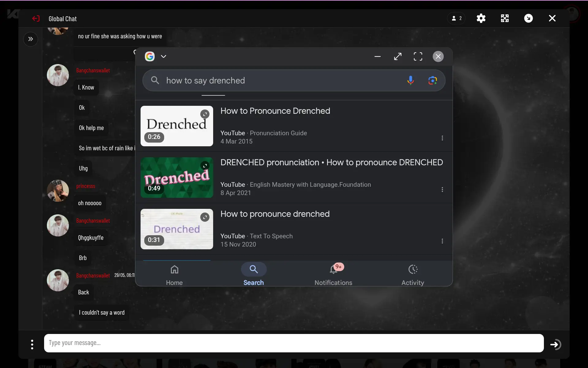Viewport: 588px width, 368px height.
Task: Click the 'I couldn't say a word' message
Action: pos(102,312)
